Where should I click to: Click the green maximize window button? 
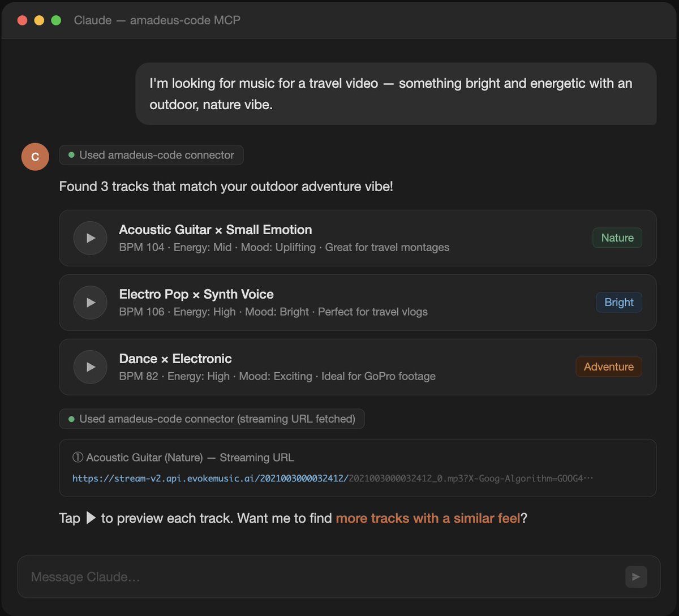point(56,20)
